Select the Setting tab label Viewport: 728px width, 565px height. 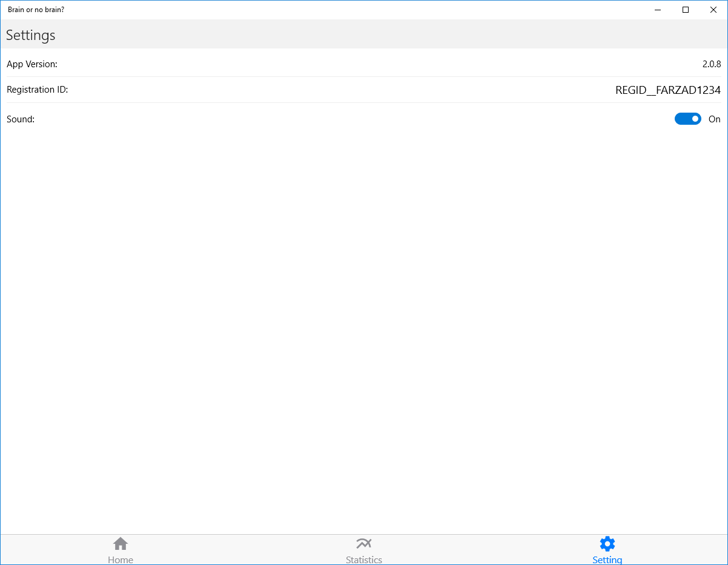tap(607, 560)
